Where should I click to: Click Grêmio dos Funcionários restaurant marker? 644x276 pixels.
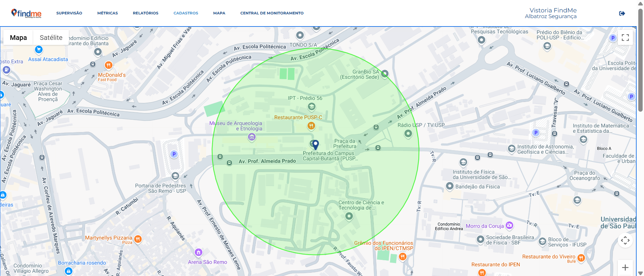[x=403, y=257]
